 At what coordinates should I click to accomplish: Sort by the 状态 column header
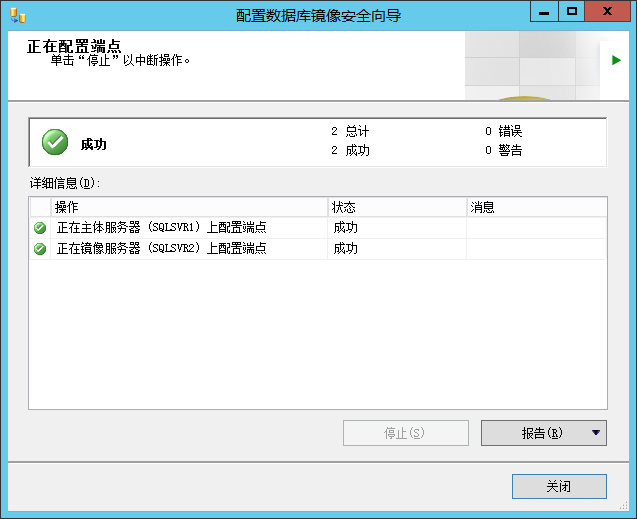click(x=397, y=207)
